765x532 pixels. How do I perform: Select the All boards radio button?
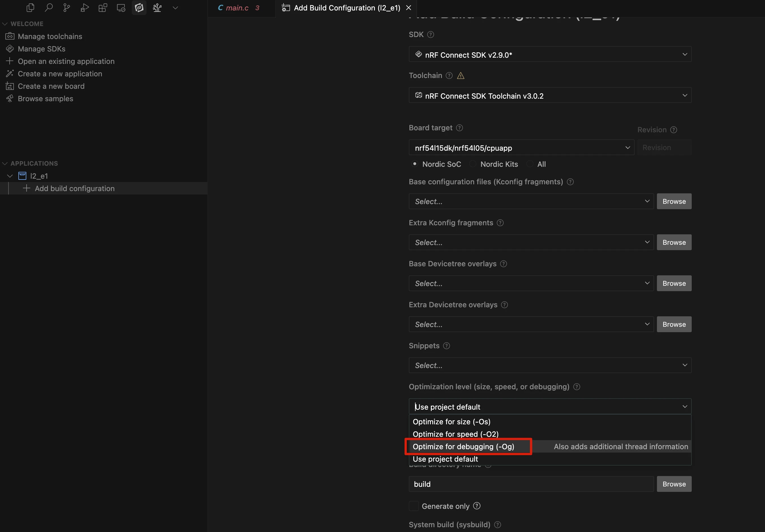pos(529,164)
